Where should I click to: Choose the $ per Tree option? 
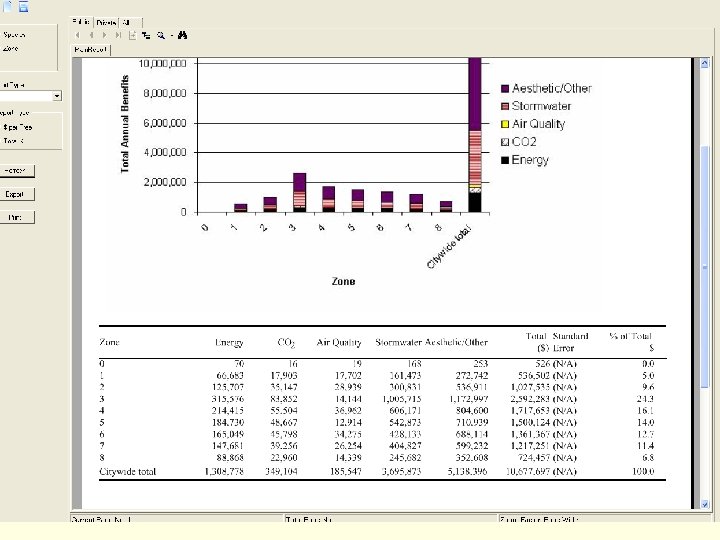pos(17,127)
